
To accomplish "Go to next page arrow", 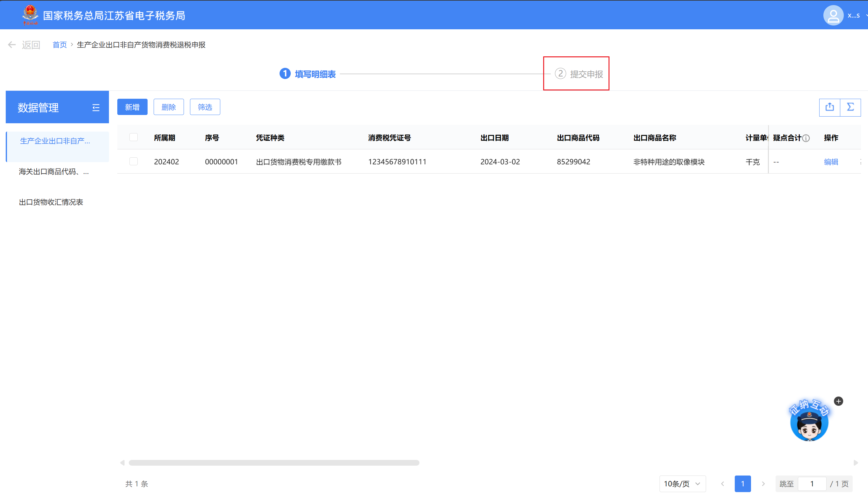I will [x=763, y=483].
